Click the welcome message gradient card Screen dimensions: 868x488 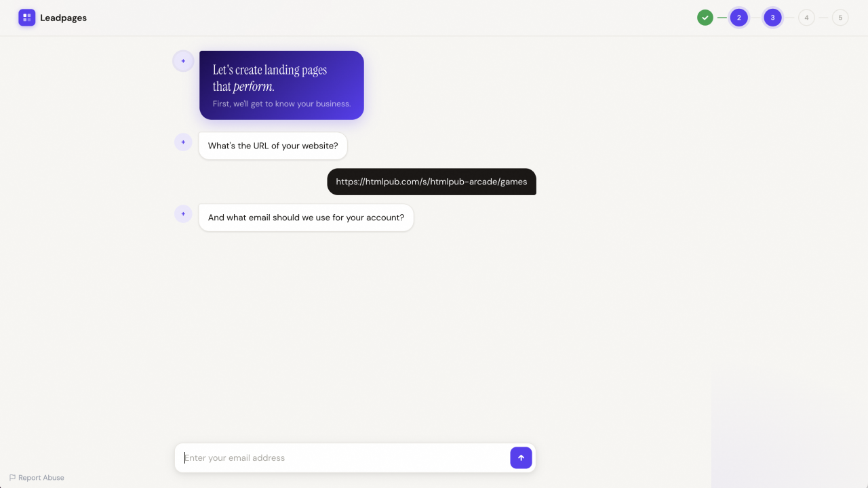pos(281,85)
